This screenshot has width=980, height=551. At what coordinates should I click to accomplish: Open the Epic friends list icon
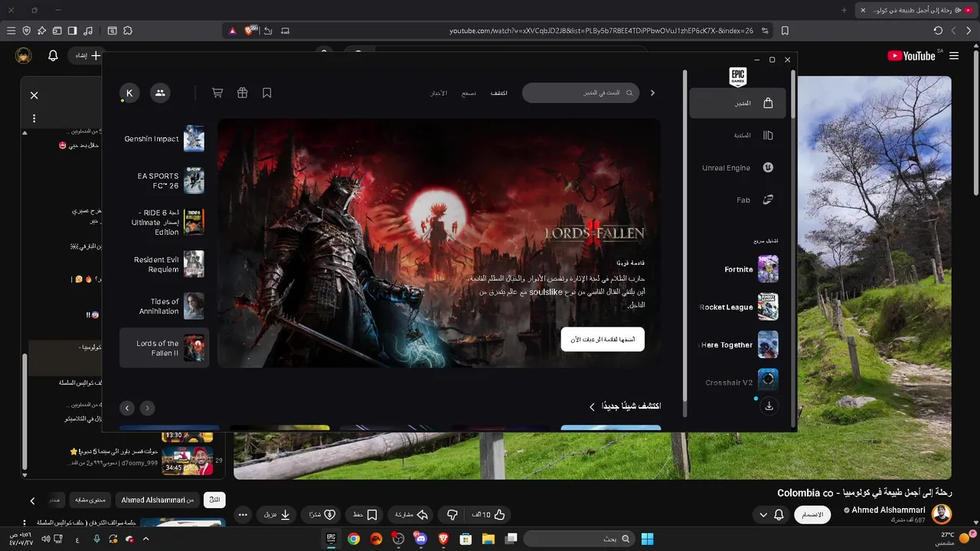[x=160, y=93]
